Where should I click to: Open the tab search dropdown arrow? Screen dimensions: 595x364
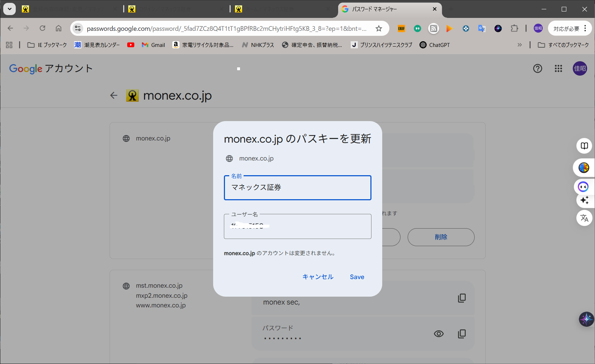click(x=10, y=9)
